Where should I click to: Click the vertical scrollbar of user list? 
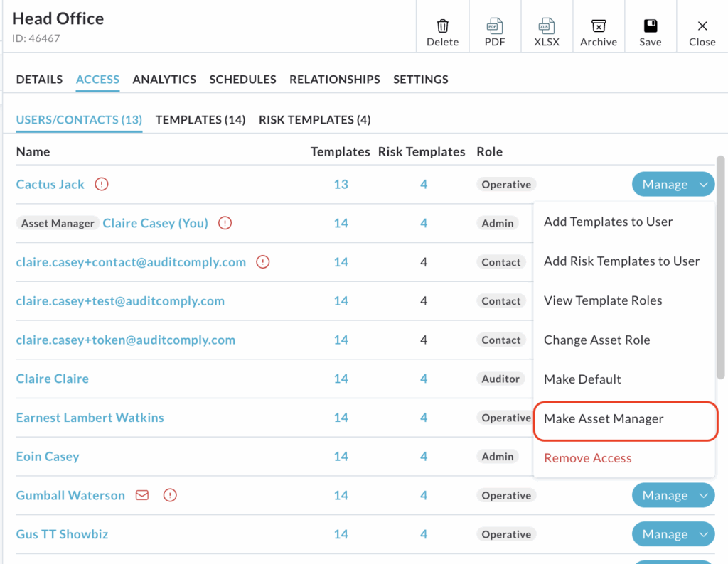[721, 270]
